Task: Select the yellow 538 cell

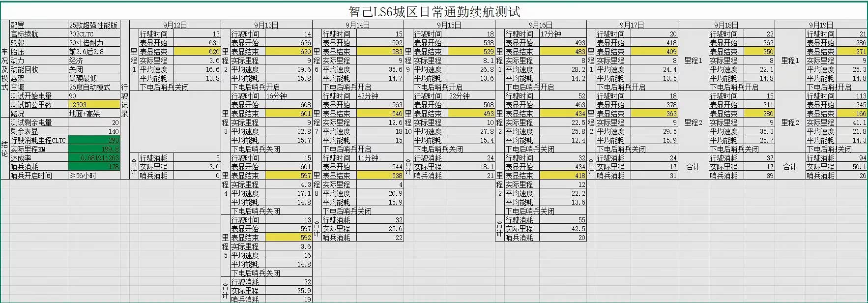Action: point(380,176)
